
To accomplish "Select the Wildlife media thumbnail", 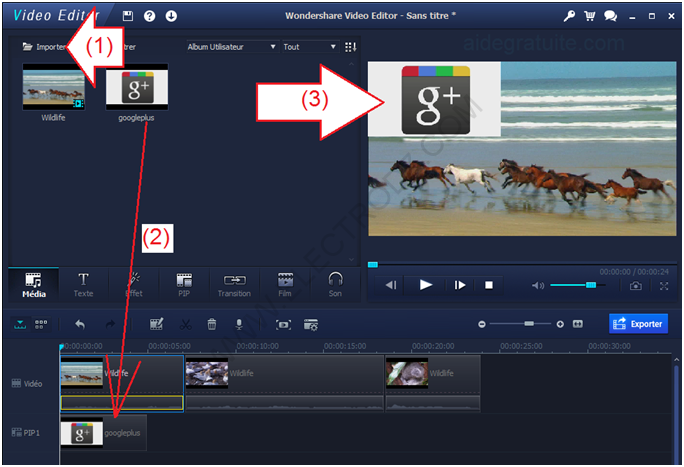I will (x=54, y=86).
